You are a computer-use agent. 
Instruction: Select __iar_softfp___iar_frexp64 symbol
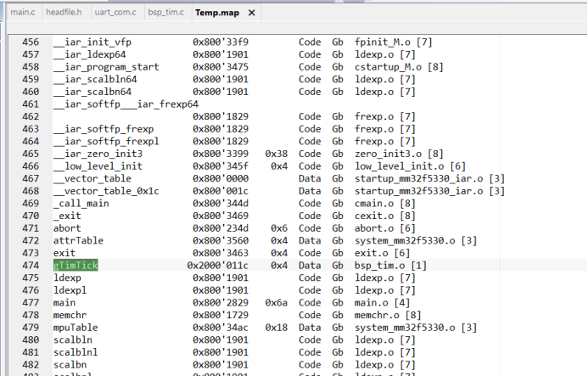coord(126,104)
